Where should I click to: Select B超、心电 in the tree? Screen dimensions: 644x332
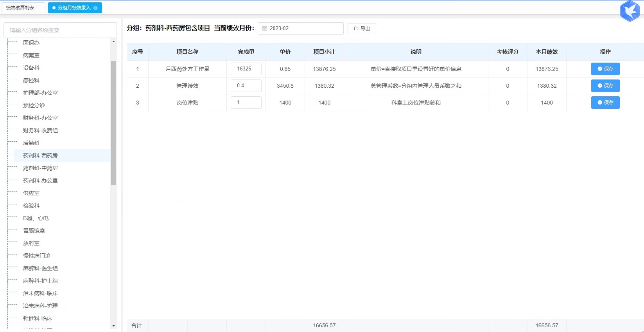[x=36, y=218]
